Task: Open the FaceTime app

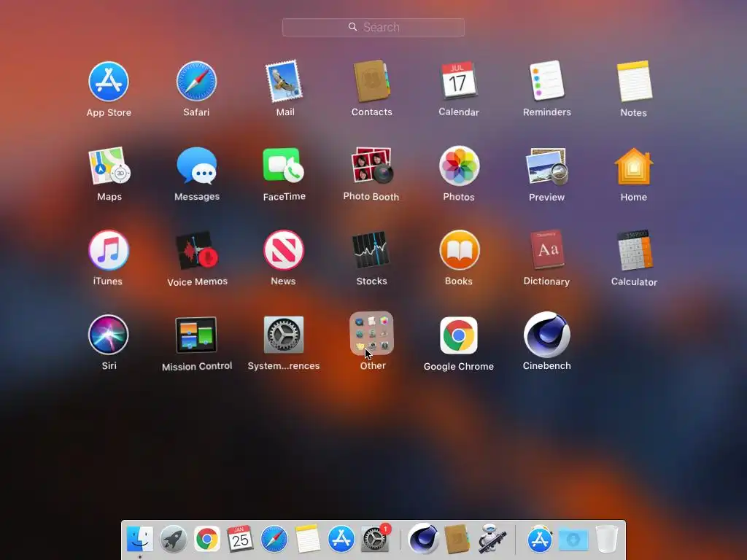Action: [x=284, y=166]
